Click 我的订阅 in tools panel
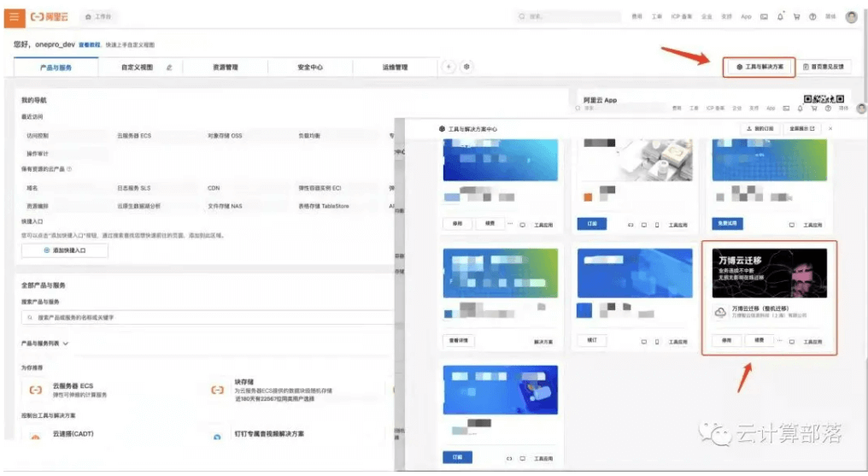 [x=760, y=128]
